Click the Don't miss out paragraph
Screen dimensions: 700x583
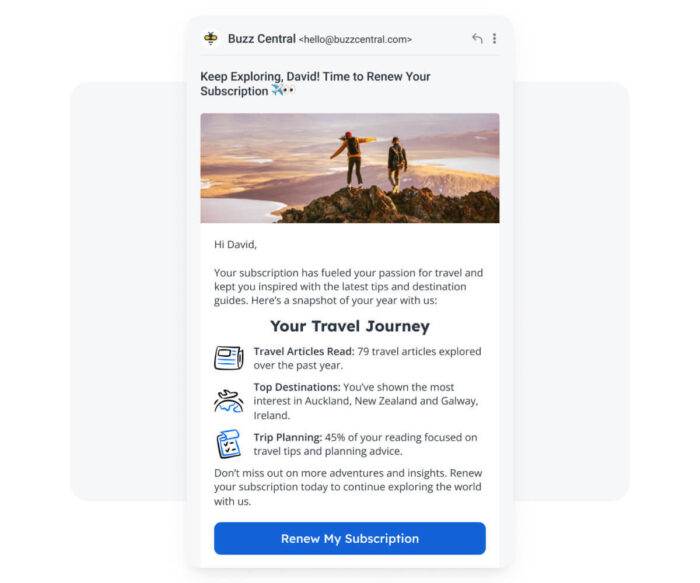click(x=348, y=487)
